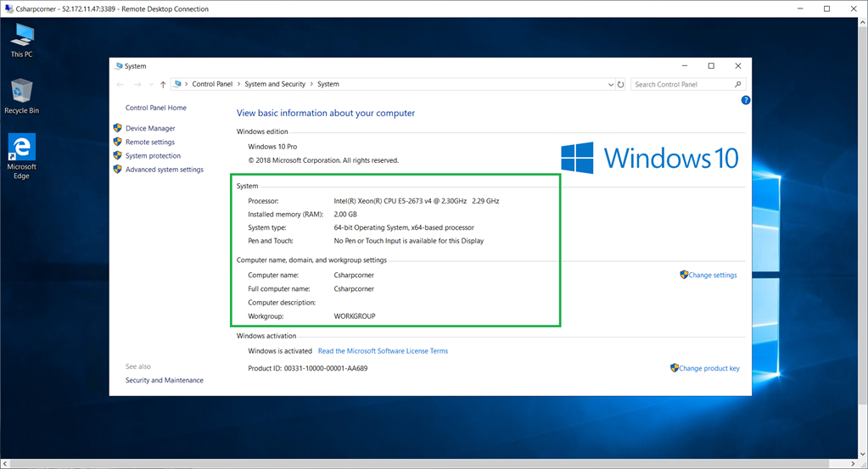Close the System window
The width and height of the screenshot is (868, 469).
tap(738, 66)
